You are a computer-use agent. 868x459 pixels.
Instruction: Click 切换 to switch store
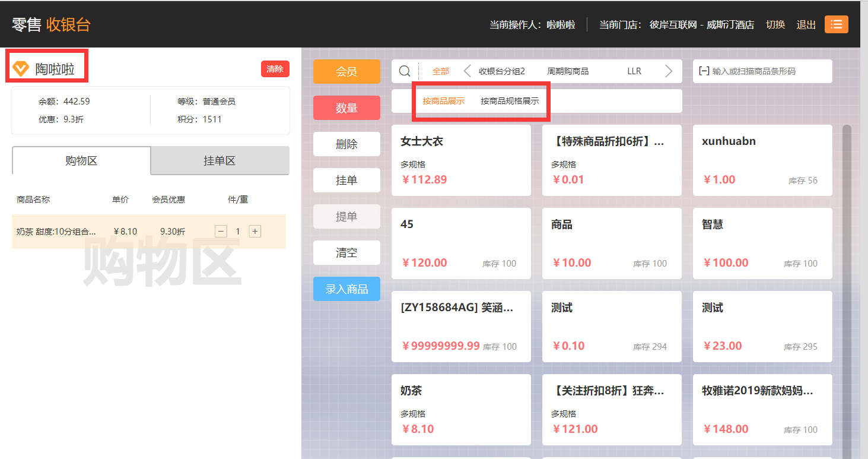tap(775, 25)
